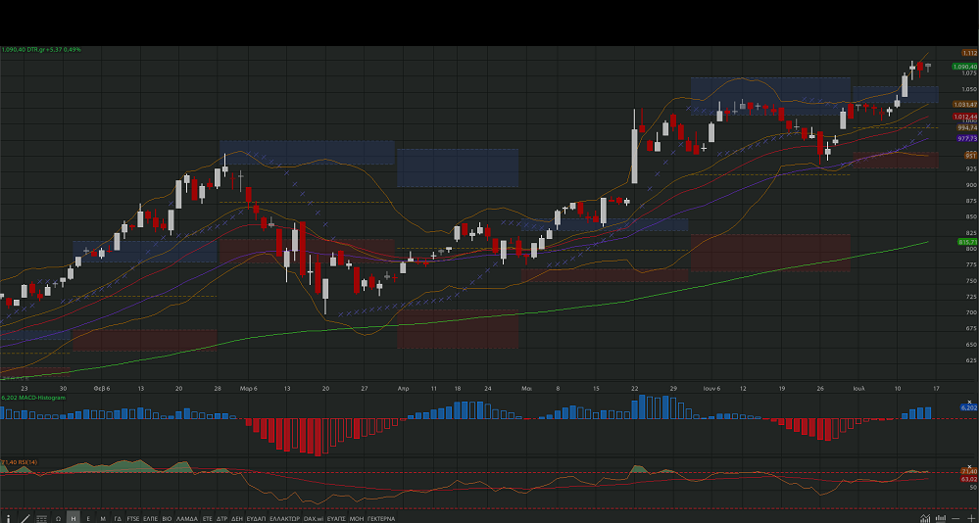Switch to the ΒΙΟ symbol tab
980x523 pixels.
point(167,519)
